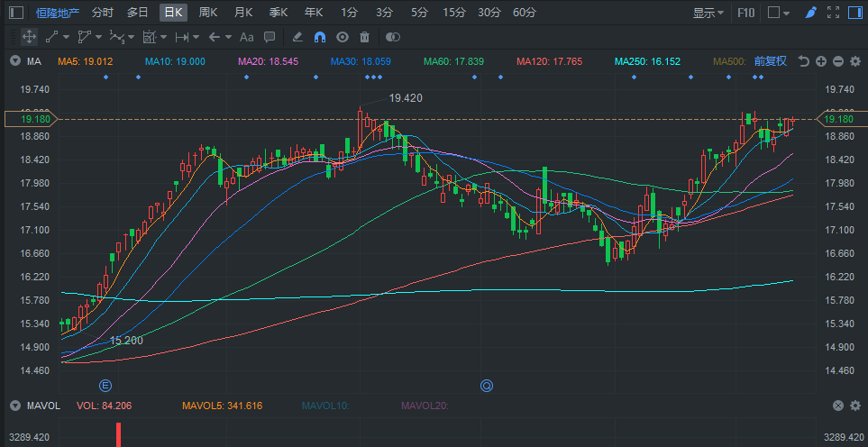
Task: Toggle the MA5 line label
Action: 86,61
